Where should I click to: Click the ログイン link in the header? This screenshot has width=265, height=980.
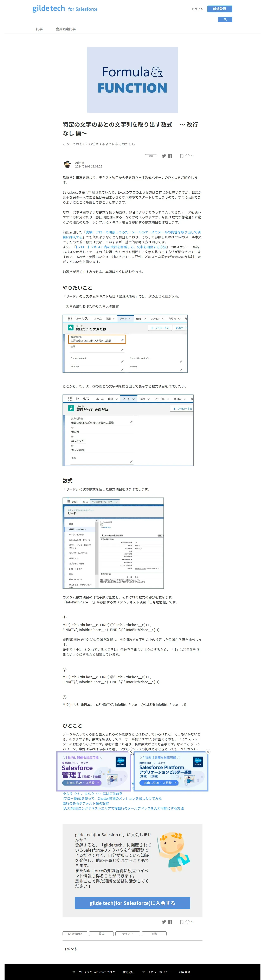point(197,9)
